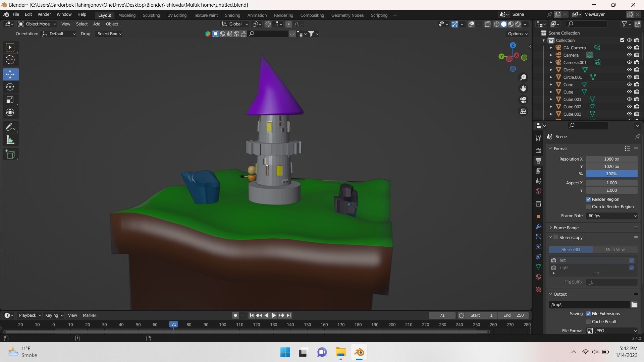Select the Rotate tool in toolbar
This screenshot has width=644, height=362.
click(x=10, y=87)
